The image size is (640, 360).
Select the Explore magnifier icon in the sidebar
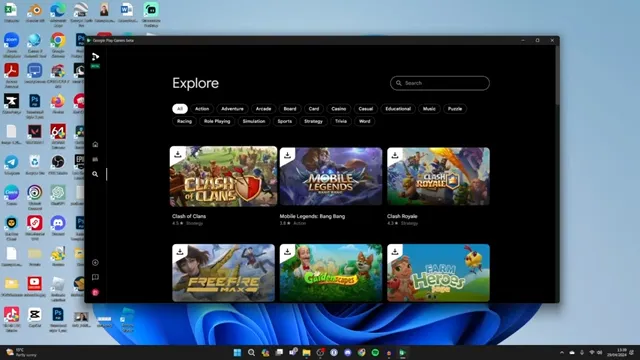(95, 174)
